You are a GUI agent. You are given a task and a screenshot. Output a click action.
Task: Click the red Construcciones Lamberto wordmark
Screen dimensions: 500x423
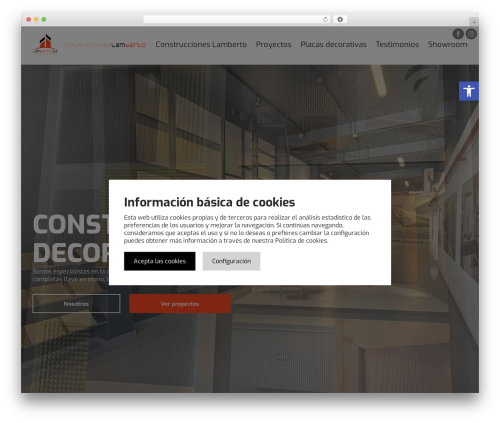click(x=105, y=45)
